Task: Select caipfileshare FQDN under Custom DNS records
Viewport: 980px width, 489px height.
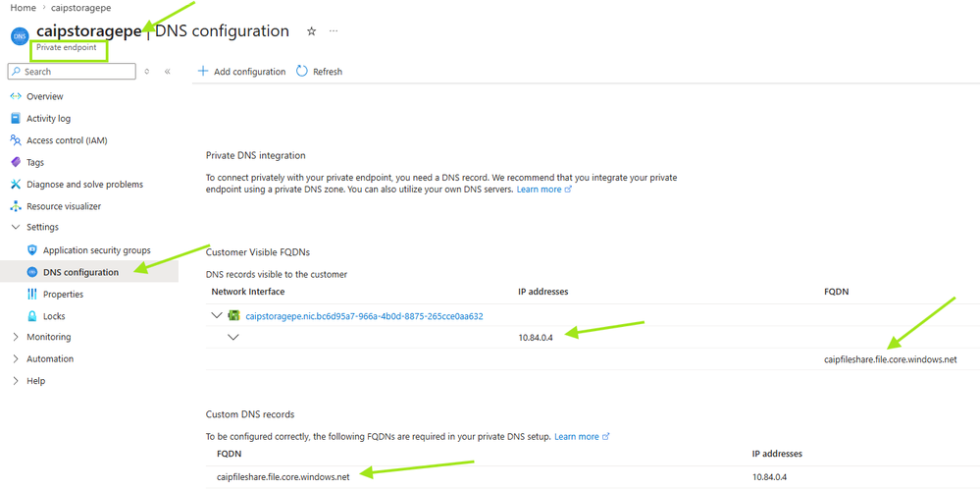Action: click(x=284, y=476)
